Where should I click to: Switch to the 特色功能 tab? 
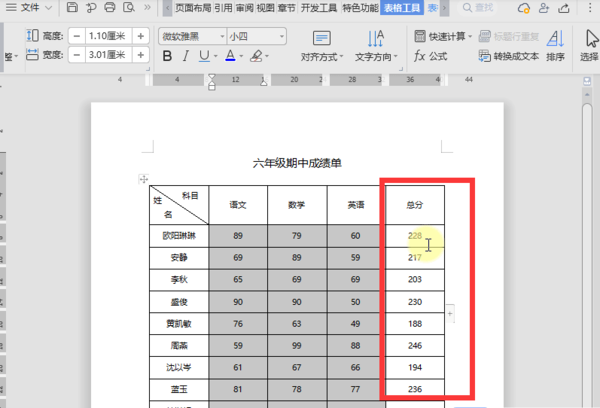click(360, 8)
